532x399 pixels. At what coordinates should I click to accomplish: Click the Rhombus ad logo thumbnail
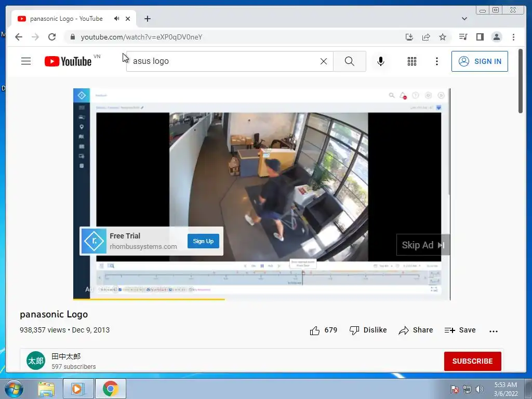click(94, 241)
